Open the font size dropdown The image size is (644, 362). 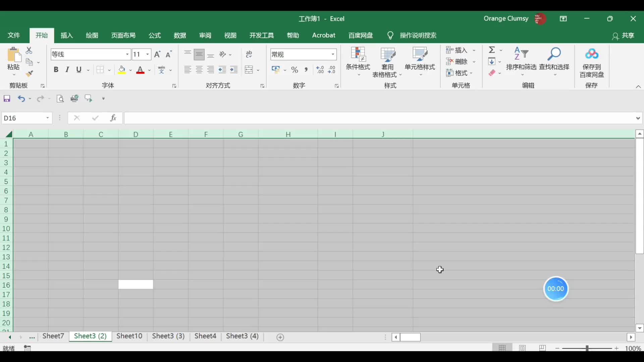click(x=147, y=54)
